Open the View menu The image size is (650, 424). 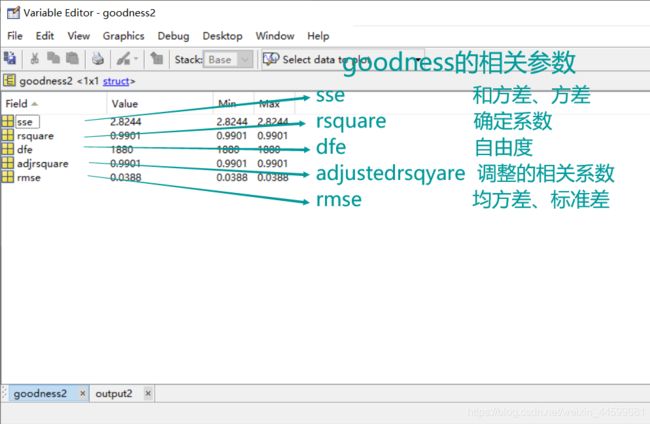point(79,36)
